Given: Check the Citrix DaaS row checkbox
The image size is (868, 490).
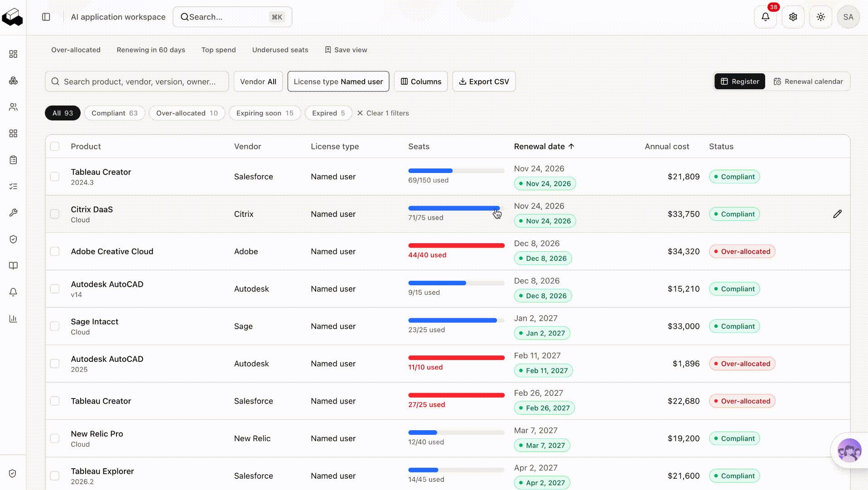Looking at the screenshot, I should point(55,214).
